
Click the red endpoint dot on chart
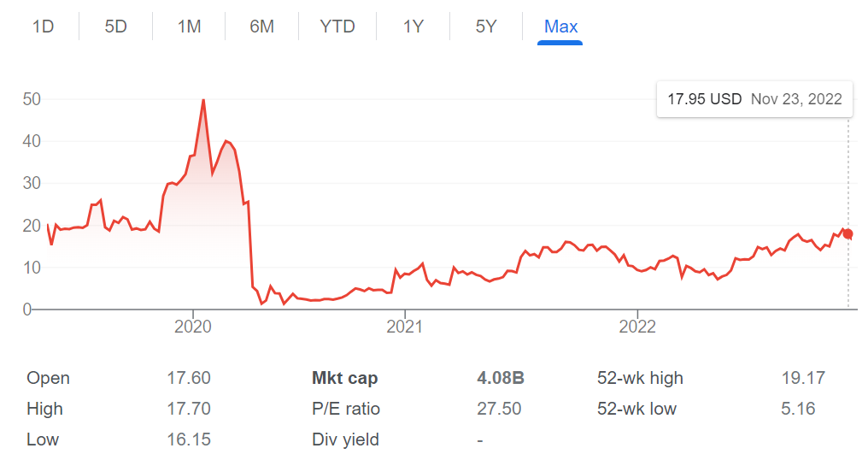point(847,234)
